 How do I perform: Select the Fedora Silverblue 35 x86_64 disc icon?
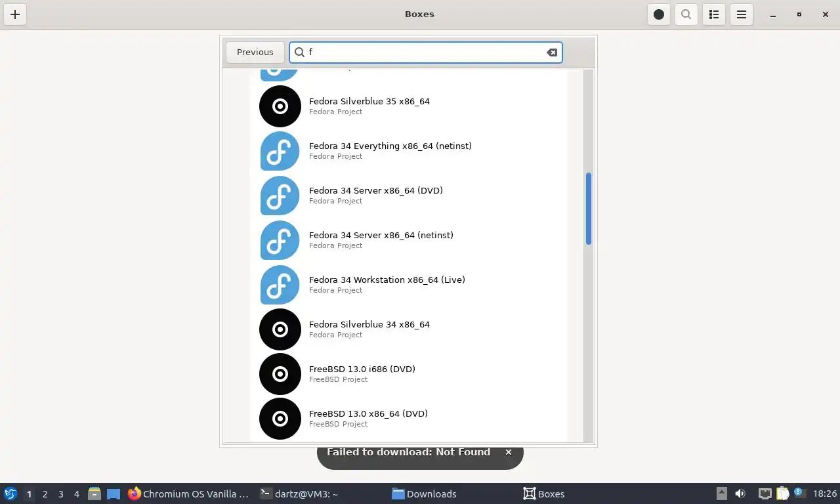point(280,106)
